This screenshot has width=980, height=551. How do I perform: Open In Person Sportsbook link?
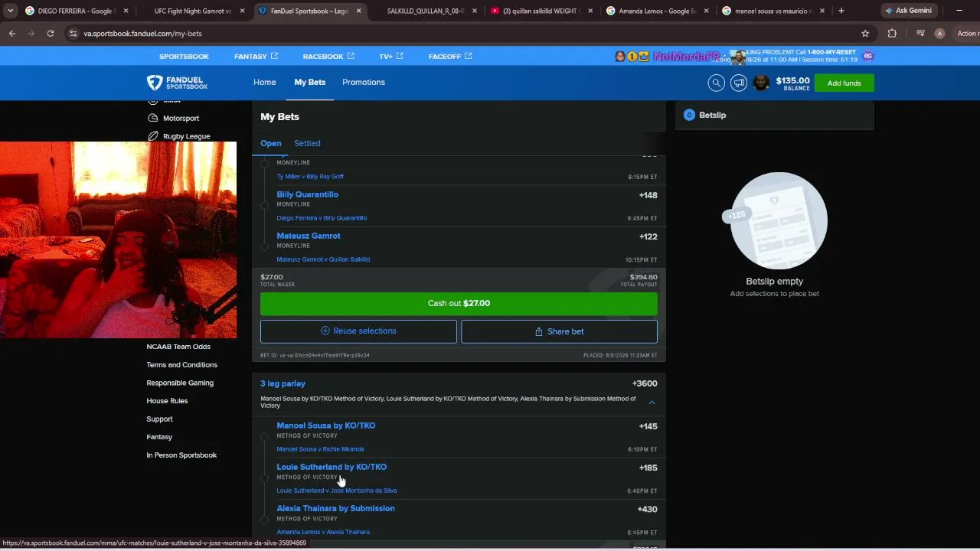(x=181, y=455)
